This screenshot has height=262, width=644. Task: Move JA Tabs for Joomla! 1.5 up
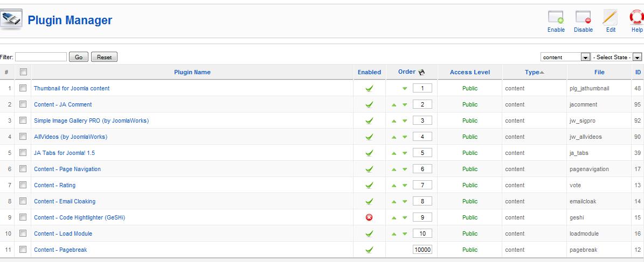click(394, 153)
